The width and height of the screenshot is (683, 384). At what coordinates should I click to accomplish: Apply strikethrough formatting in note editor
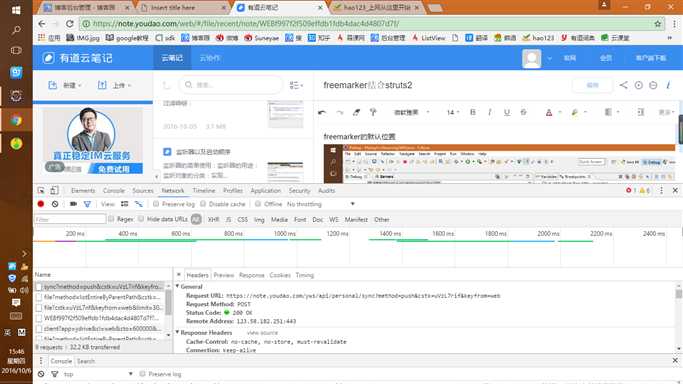524,112
